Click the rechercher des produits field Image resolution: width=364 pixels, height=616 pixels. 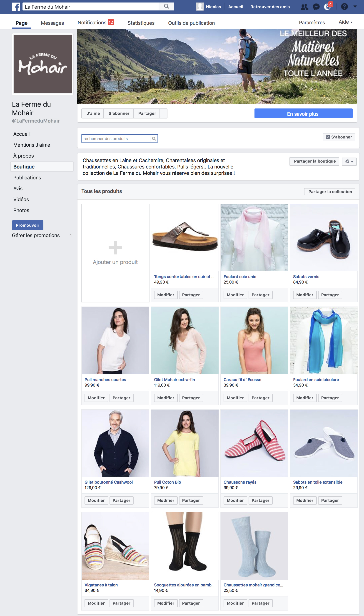(x=116, y=139)
